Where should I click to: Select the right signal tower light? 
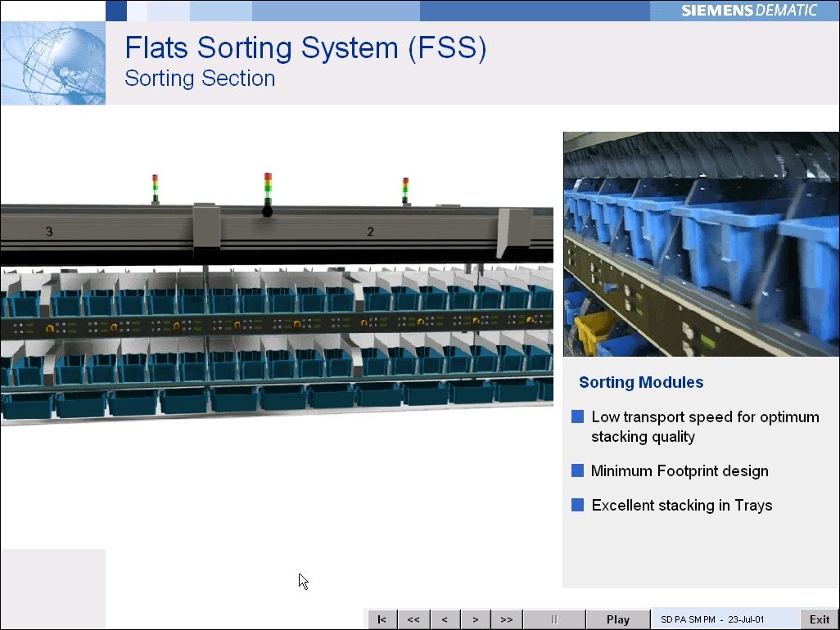tap(405, 190)
